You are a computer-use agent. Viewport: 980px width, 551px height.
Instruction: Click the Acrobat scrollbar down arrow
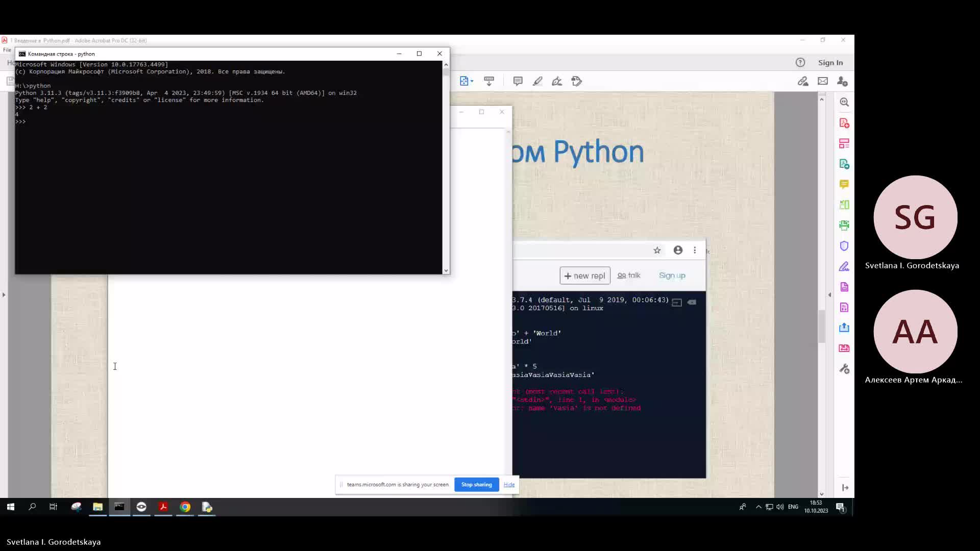[821, 494]
